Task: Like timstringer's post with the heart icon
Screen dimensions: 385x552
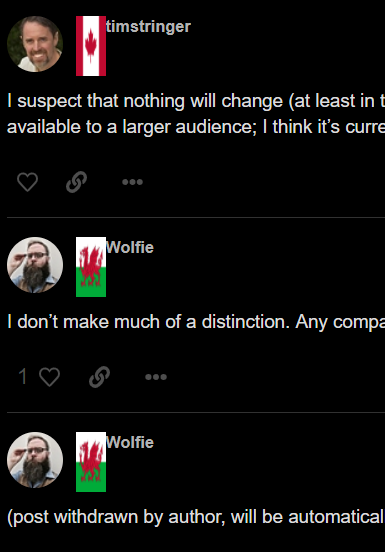Action: tap(27, 182)
